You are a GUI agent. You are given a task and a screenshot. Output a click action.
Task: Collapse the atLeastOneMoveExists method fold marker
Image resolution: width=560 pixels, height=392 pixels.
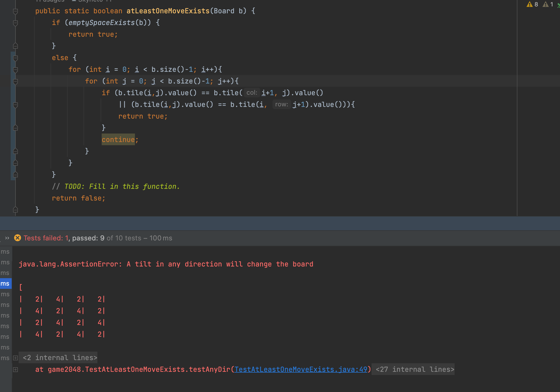pos(15,11)
